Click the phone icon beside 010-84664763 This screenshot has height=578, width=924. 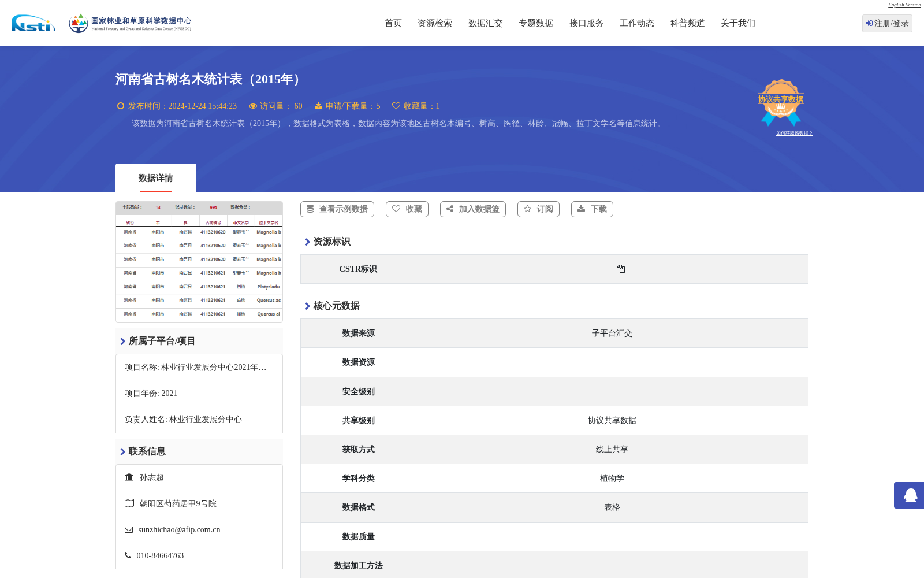pos(128,555)
